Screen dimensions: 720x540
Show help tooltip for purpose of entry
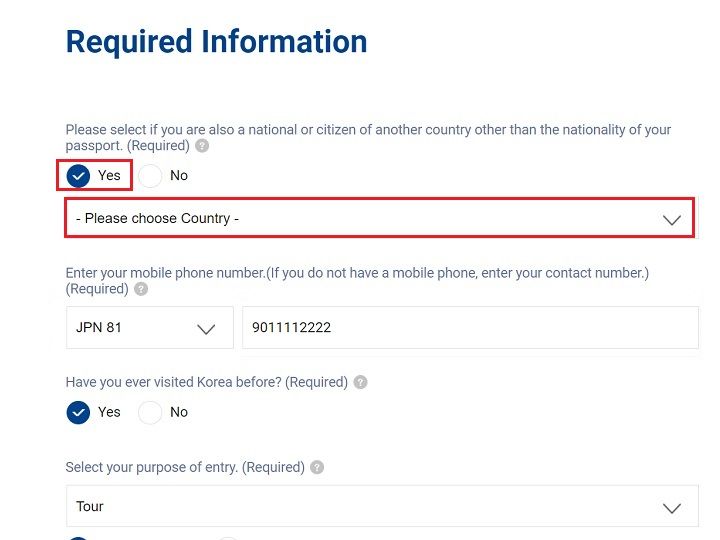317,467
